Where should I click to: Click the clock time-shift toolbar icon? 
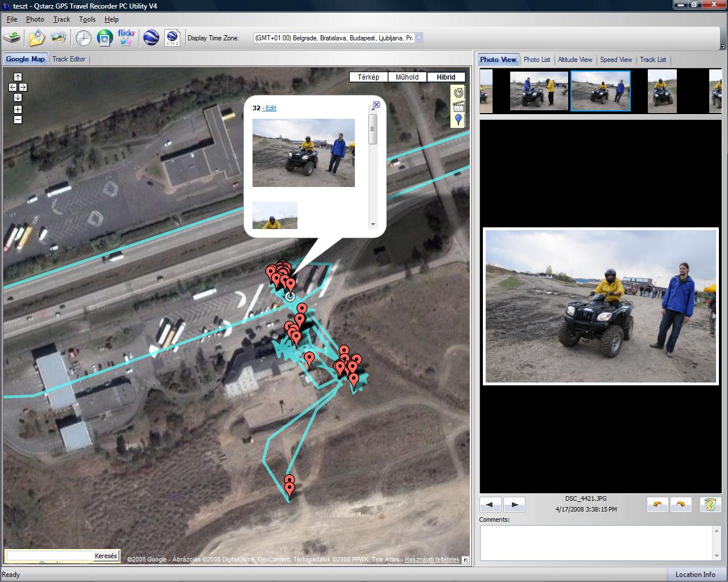tap(84, 38)
